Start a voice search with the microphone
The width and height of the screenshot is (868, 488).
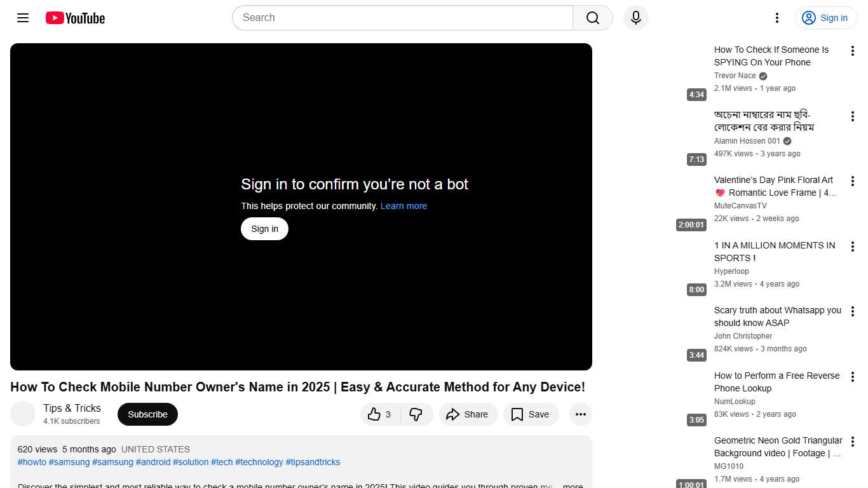(635, 18)
